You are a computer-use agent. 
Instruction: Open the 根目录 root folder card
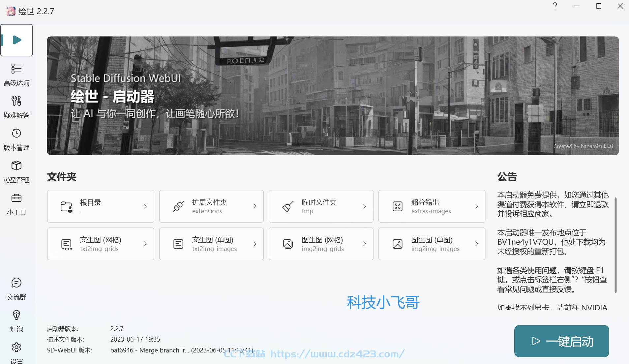101,206
